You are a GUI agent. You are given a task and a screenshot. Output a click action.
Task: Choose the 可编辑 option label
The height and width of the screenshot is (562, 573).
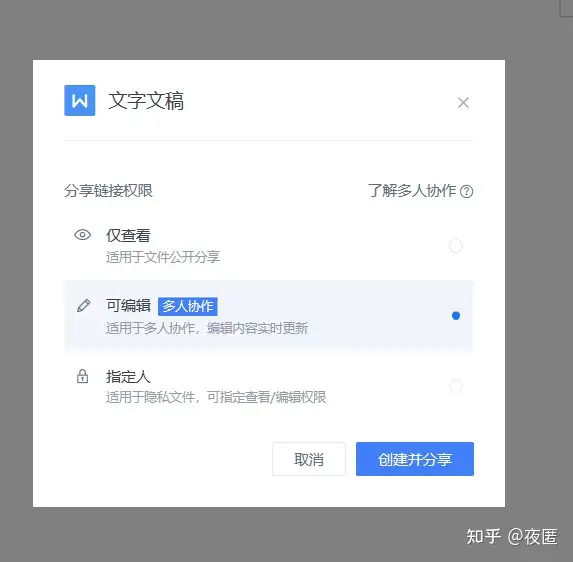click(128, 305)
